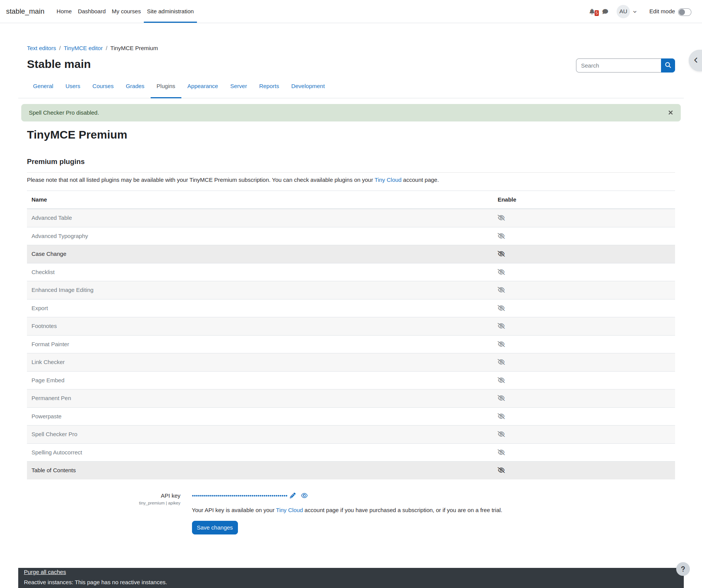Toggle the Edit mode switch

685,12
